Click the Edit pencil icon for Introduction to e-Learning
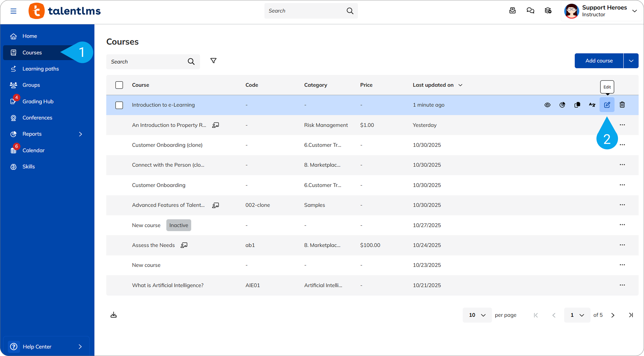 pyautogui.click(x=607, y=105)
